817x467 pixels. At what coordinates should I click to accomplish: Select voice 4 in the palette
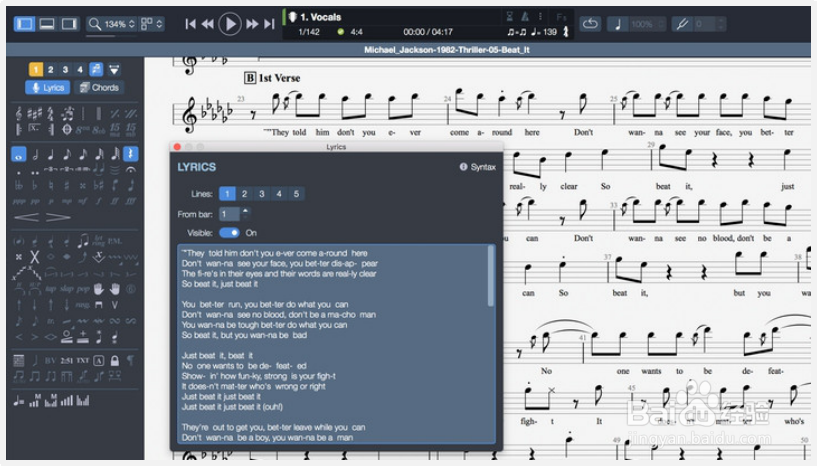pos(80,69)
